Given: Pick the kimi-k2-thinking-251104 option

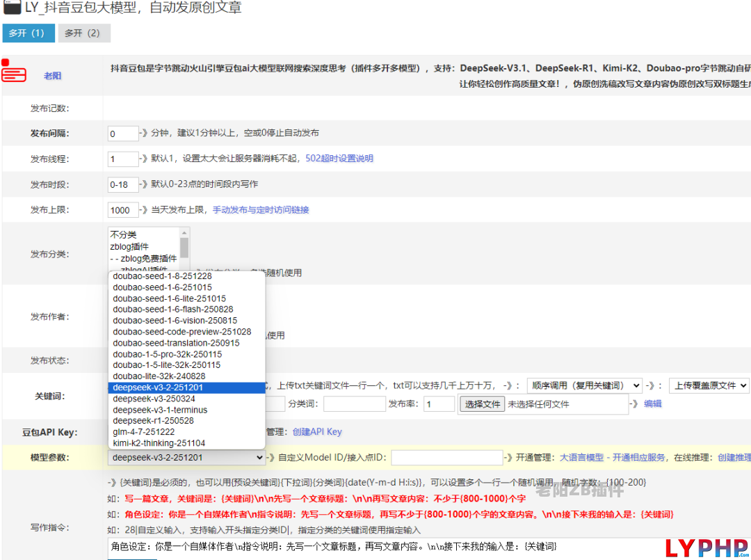Looking at the screenshot, I should click(x=159, y=443).
